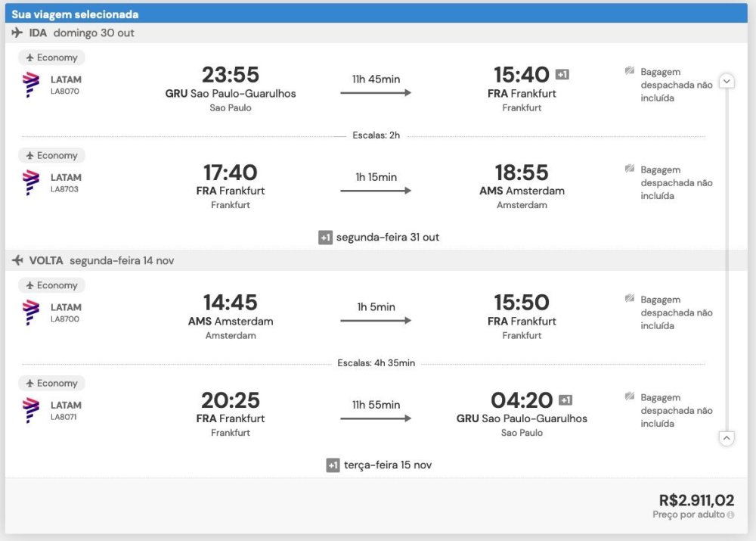
Task: Click the +1 badge beside 15:40 arrival
Action: (562, 74)
